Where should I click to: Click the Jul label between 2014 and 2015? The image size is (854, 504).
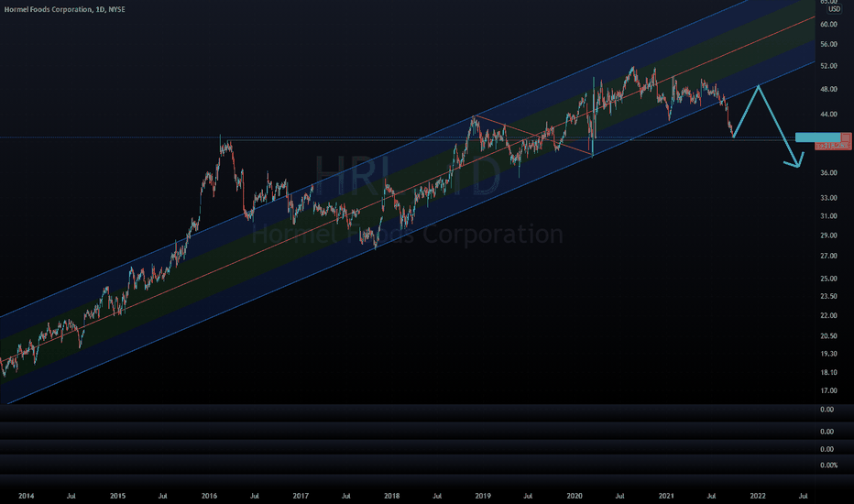pos(71,496)
